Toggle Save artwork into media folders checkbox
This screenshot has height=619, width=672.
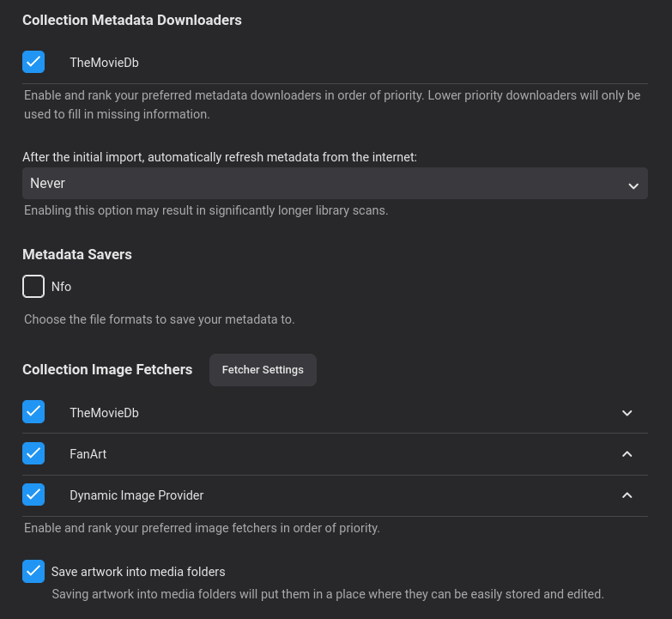click(33, 571)
